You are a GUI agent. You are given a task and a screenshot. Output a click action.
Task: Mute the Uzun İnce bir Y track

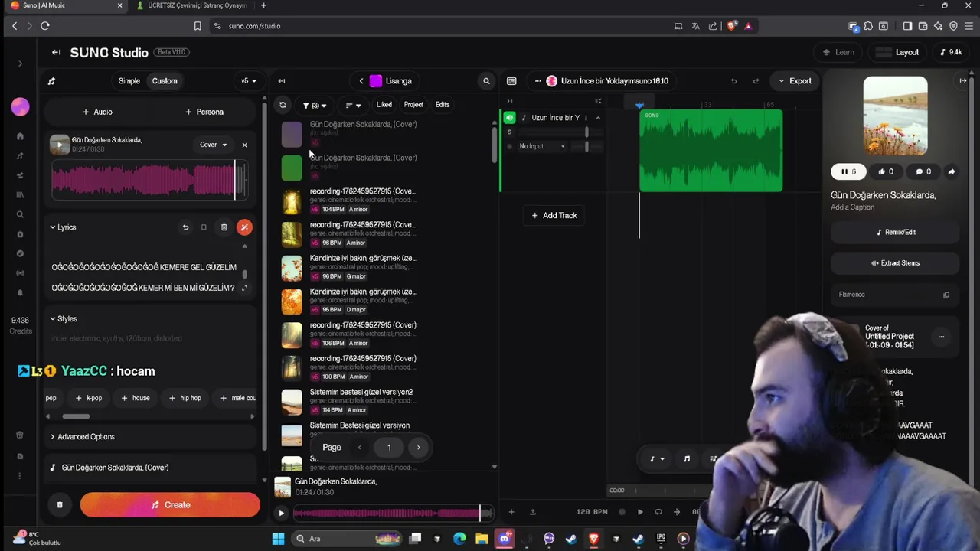[510, 118]
